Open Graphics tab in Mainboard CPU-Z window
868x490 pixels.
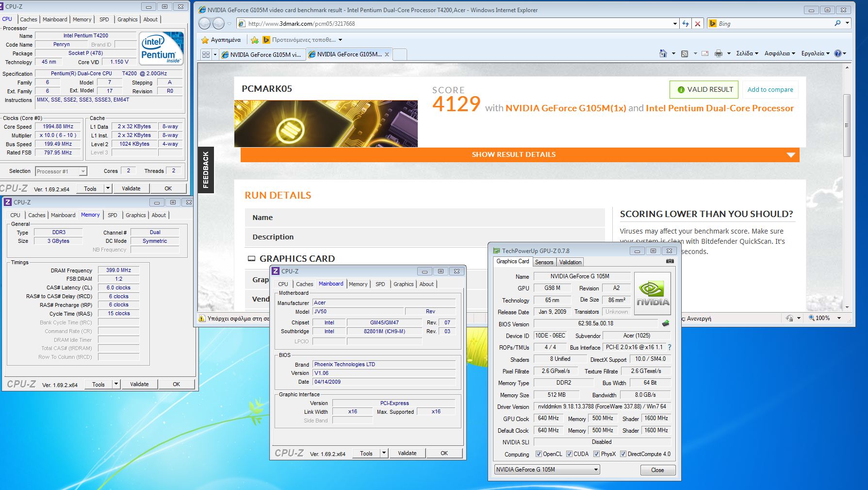tap(404, 284)
